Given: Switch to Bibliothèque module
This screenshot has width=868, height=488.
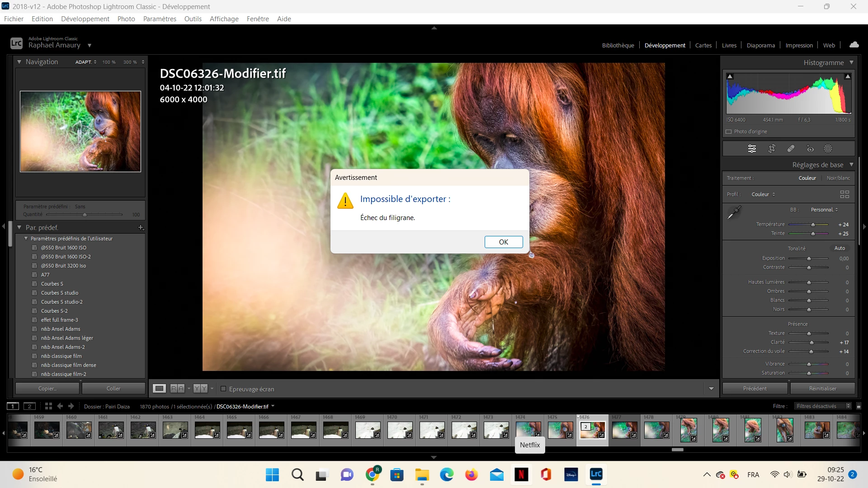Looking at the screenshot, I should coord(618,45).
